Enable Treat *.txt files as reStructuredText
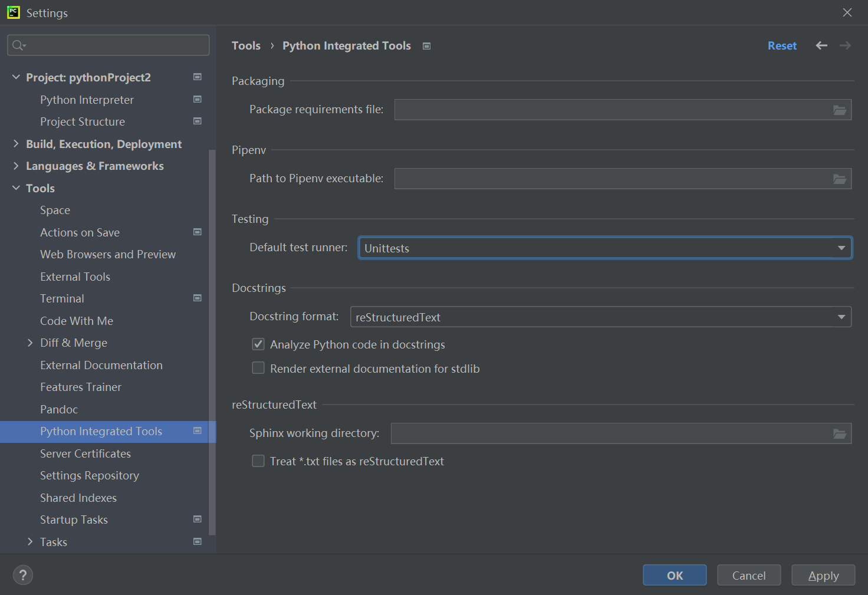The height and width of the screenshot is (595, 868). [258, 461]
